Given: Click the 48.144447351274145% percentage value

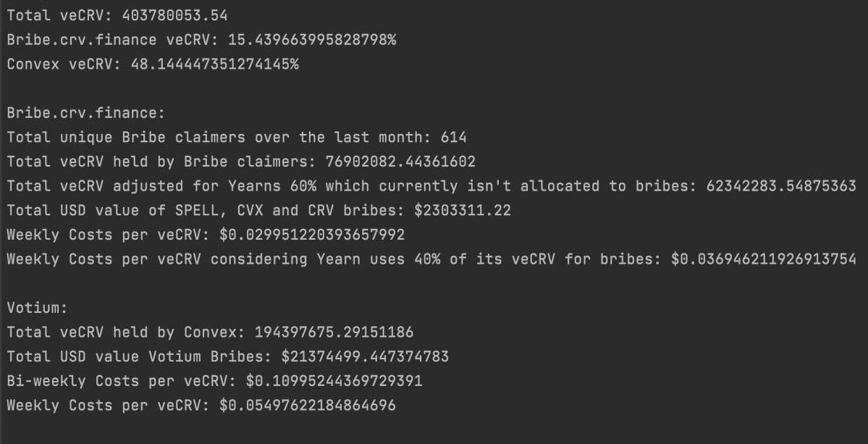Looking at the screenshot, I should pos(214,64).
